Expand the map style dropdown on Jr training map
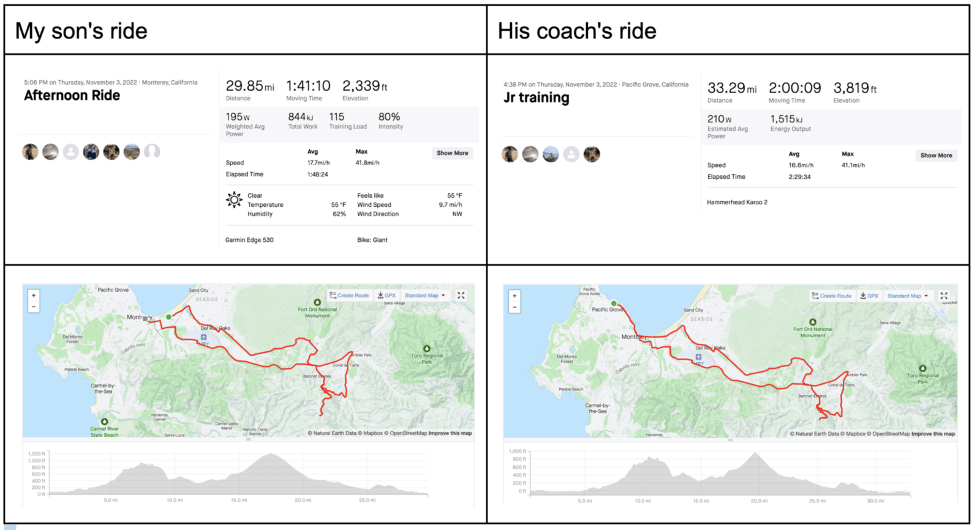Image resolution: width=980 pixels, height=530 pixels. coord(927,296)
